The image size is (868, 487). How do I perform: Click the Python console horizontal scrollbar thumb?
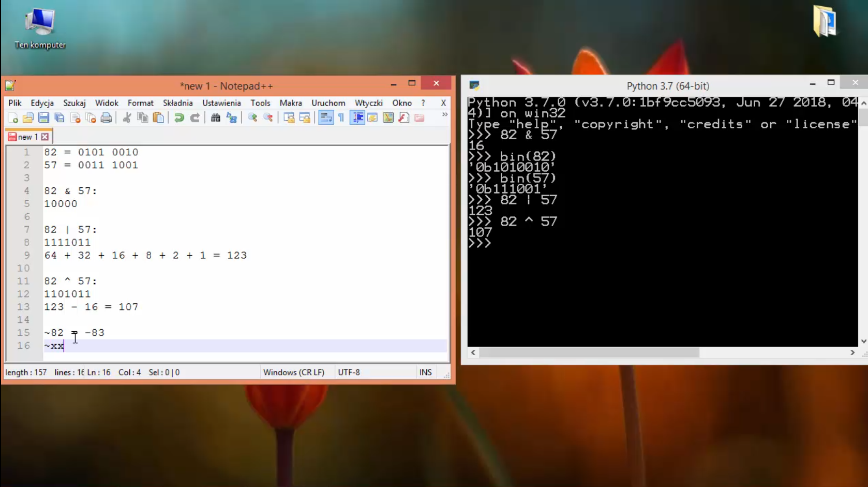(x=589, y=352)
